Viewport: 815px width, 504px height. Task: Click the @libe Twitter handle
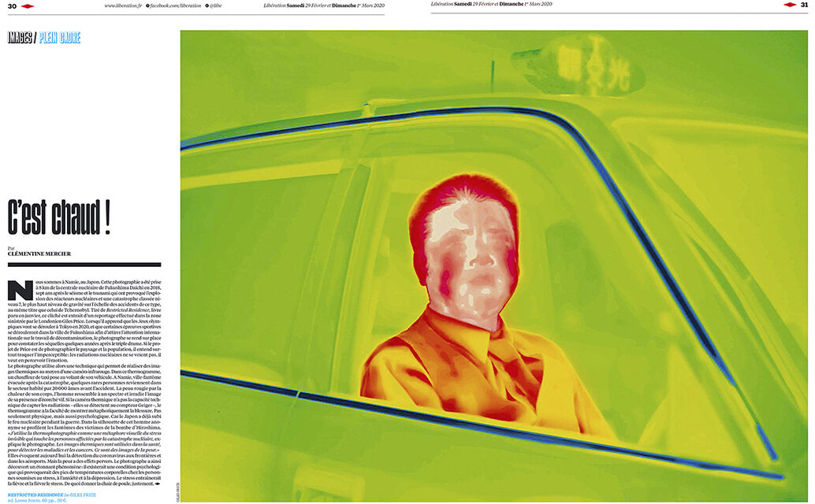218,6
